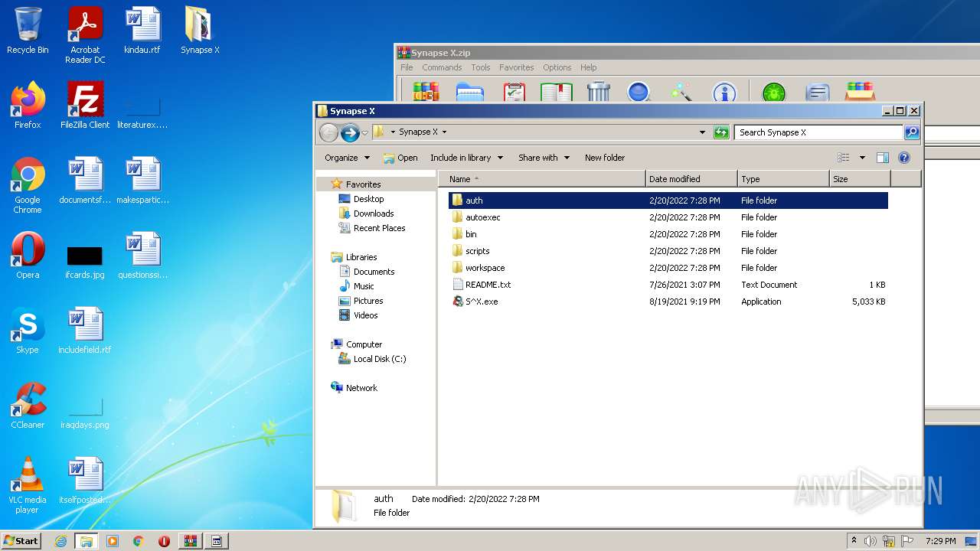Open the view options dropdown arrow
Image resolution: width=980 pixels, height=551 pixels.
click(x=862, y=158)
